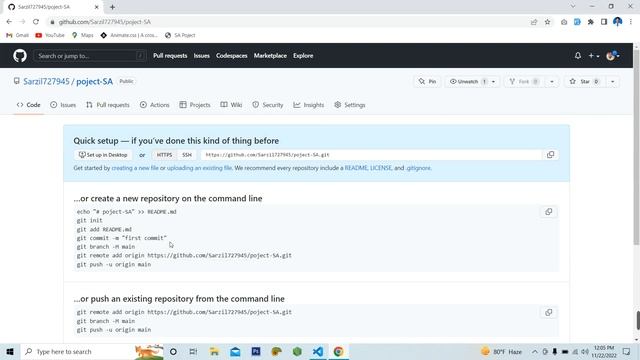The height and width of the screenshot is (360, 640).
Task: Open the Wiki tab
Action: [x=231, y=105]
